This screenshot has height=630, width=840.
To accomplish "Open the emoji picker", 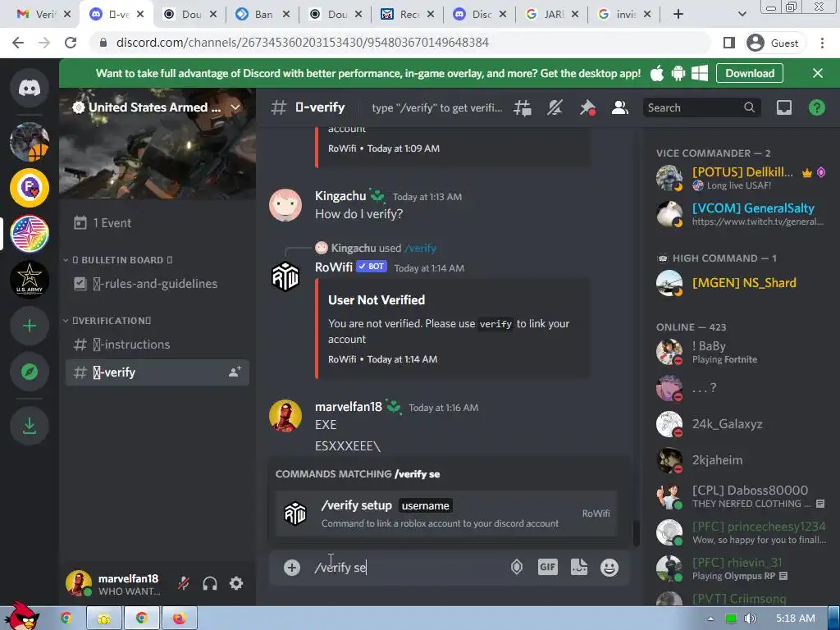I will pyautogui.click(x=609, y=567).
